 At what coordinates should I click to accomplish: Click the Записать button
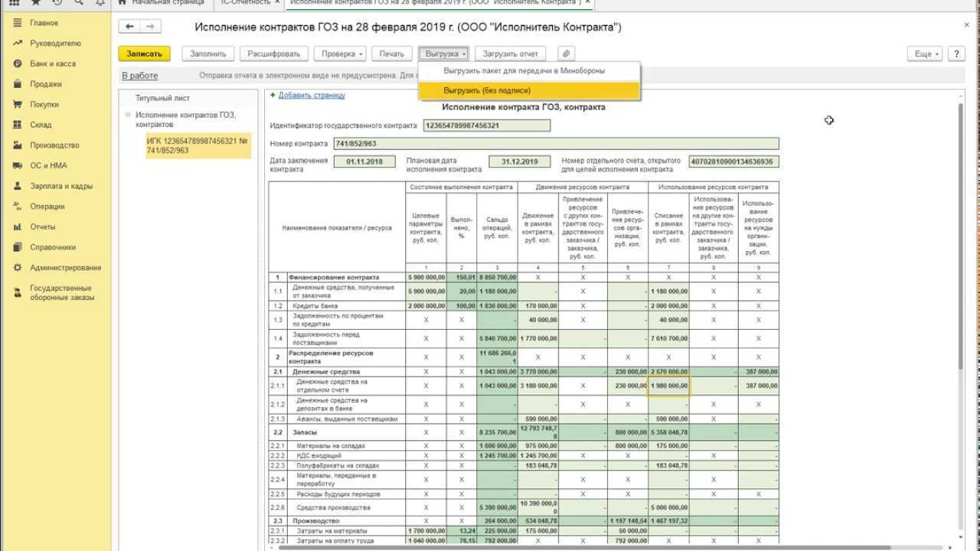tap(144, 54)
